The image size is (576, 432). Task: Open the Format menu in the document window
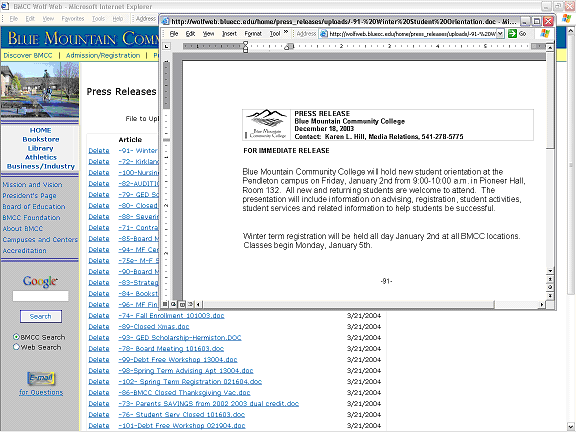click(253, 34)
